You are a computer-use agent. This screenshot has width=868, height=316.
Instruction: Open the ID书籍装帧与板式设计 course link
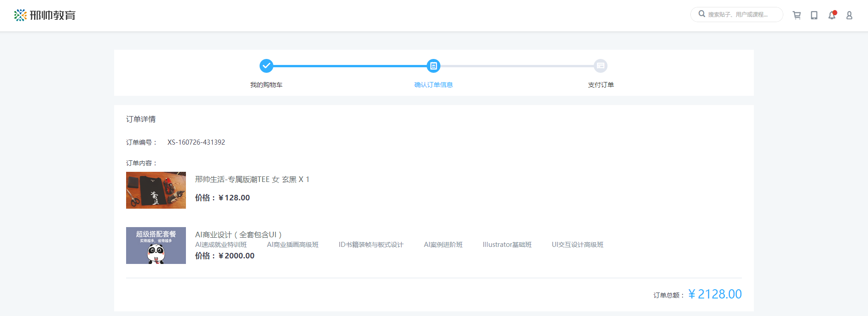coord(371,245)
